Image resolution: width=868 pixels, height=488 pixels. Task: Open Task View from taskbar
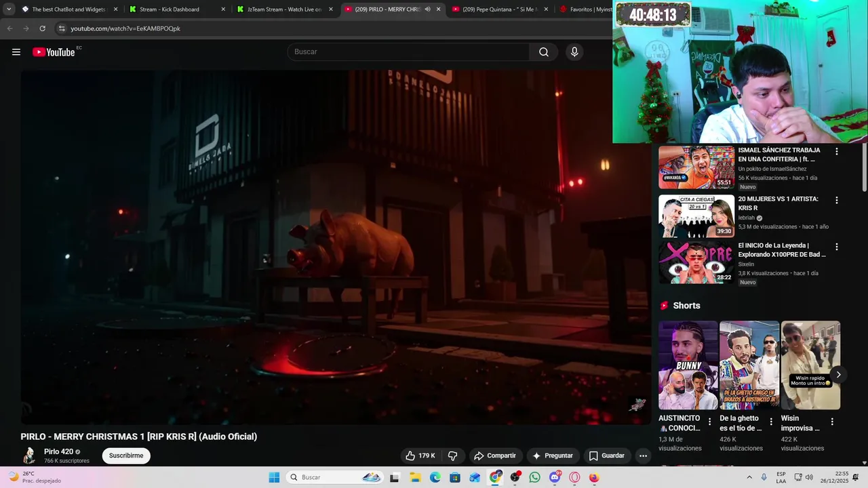395,477
